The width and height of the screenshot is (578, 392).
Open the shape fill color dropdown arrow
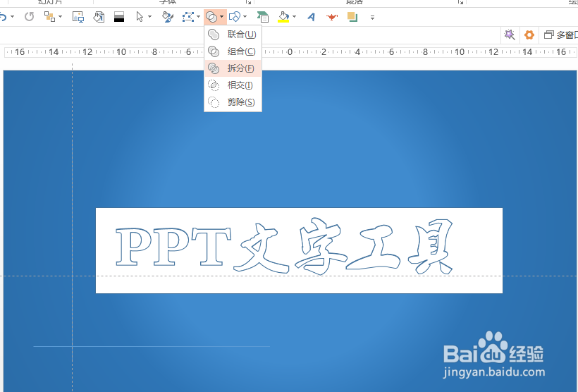pyautogui.click(x=294, y=17)
